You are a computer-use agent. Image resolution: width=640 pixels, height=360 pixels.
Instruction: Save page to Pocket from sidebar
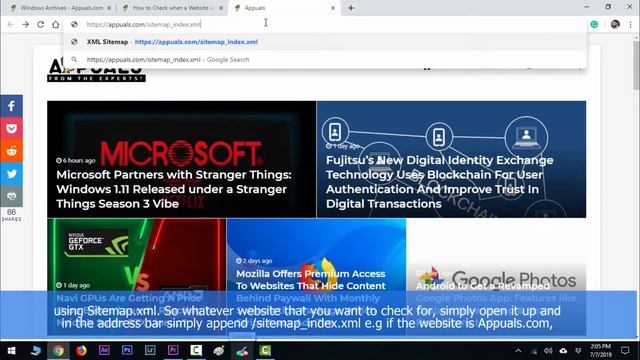pyautogui.click(x=11, y=129)
